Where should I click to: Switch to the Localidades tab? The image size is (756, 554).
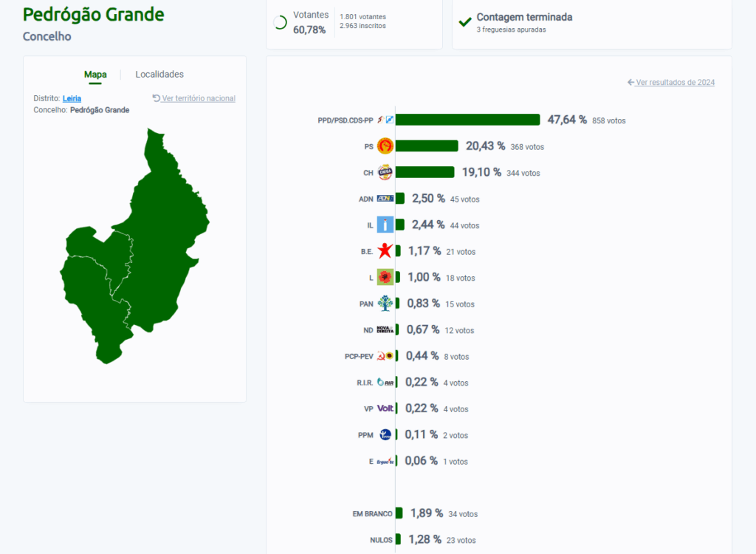[159, 75]
